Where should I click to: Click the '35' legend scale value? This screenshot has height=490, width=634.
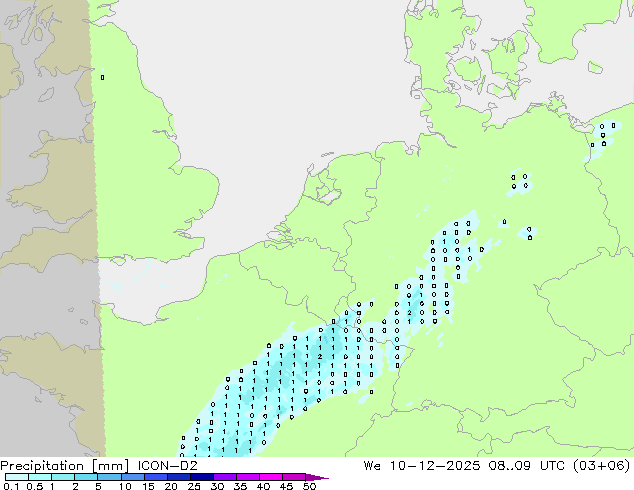[x=240, y=486]
